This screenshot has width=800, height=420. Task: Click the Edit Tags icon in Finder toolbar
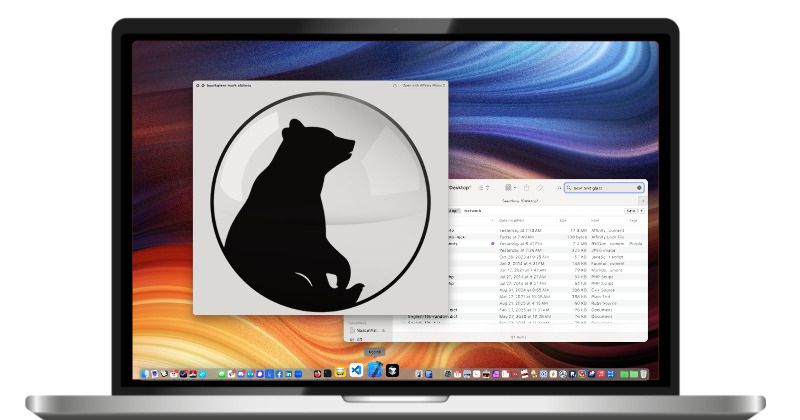542,187
